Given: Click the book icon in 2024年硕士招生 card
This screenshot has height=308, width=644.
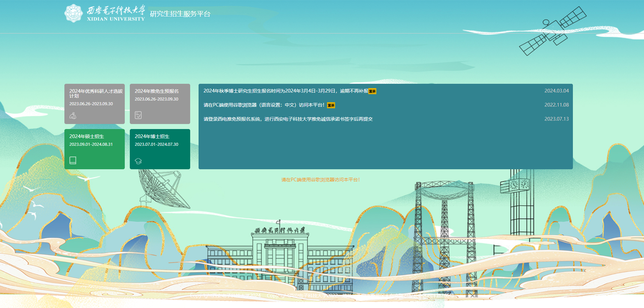Looking at the screenshot, I should [x=73, y=160].
